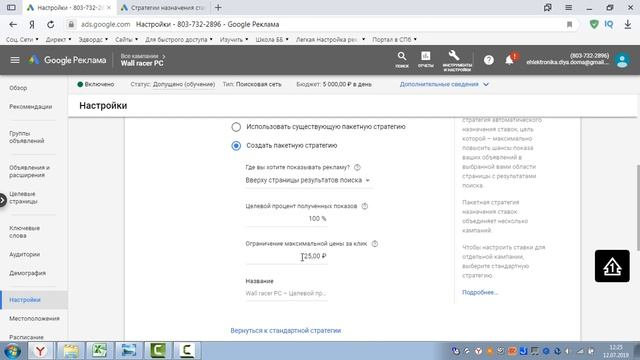Edit max CPC limit field

point(286,256)
